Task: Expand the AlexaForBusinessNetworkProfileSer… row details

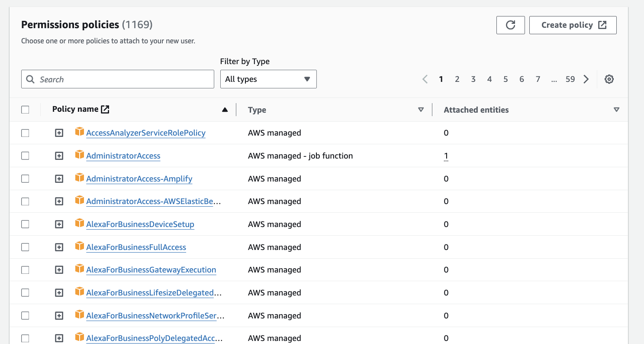Action: pos(59,316)
